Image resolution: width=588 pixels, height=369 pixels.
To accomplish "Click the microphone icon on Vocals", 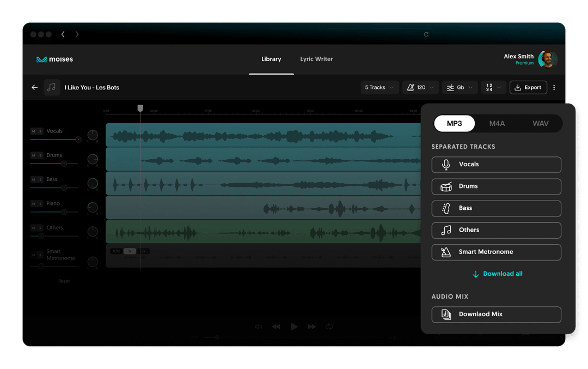I will [446, 165].
